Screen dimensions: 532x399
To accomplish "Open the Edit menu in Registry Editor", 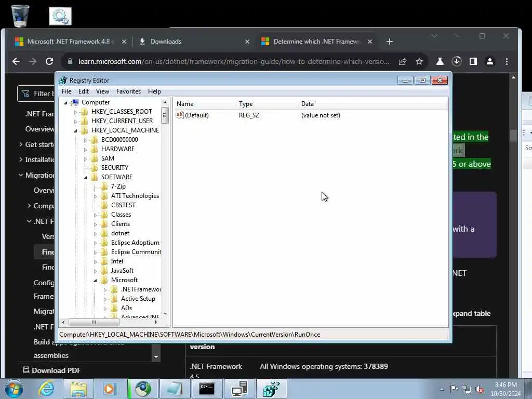I will tap(84, 91).
